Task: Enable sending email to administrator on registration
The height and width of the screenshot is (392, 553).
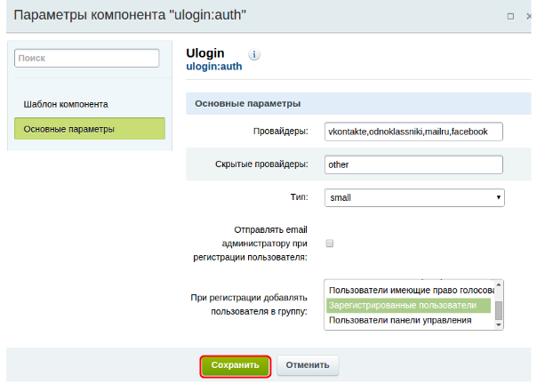Action: coord(330,243)
